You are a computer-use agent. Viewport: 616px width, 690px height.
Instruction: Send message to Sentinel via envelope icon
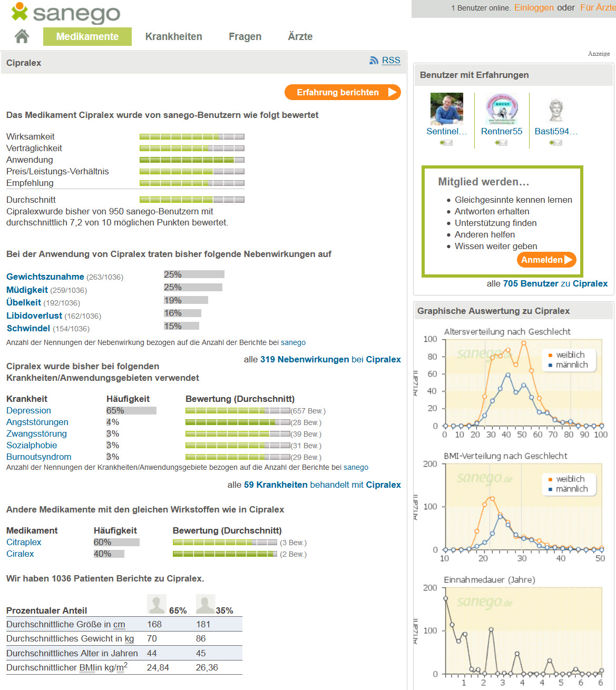446,143
